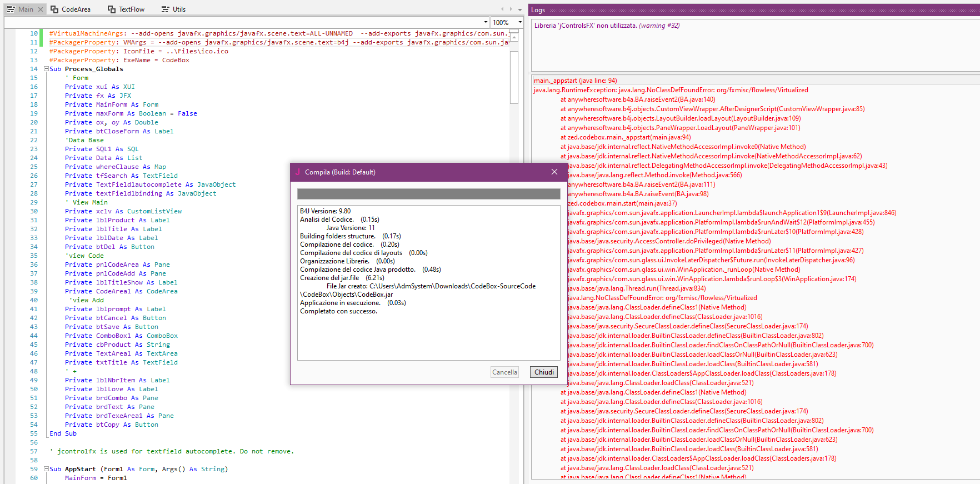
Task: Click the code line Private btSave As Button
Action: 112,327
